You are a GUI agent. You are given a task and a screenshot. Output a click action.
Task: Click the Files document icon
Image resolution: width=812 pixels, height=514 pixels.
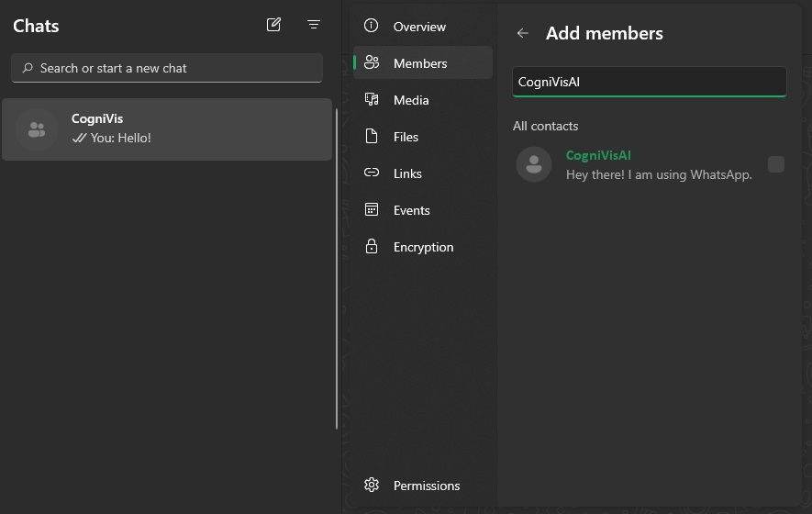pos(372,137)
